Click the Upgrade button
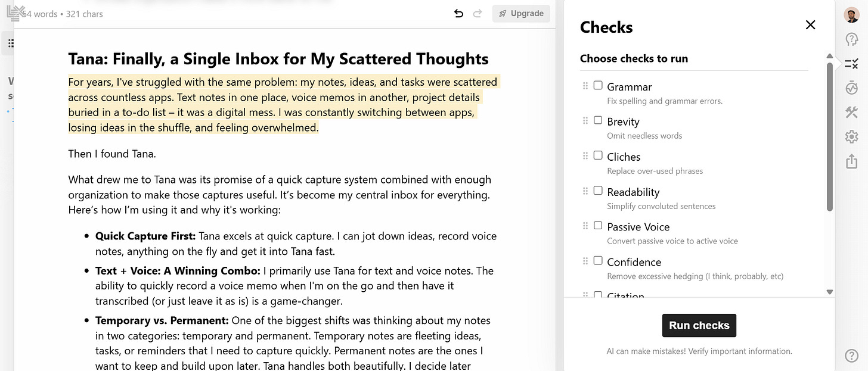 pyautogui.click(x=521, y=13)
